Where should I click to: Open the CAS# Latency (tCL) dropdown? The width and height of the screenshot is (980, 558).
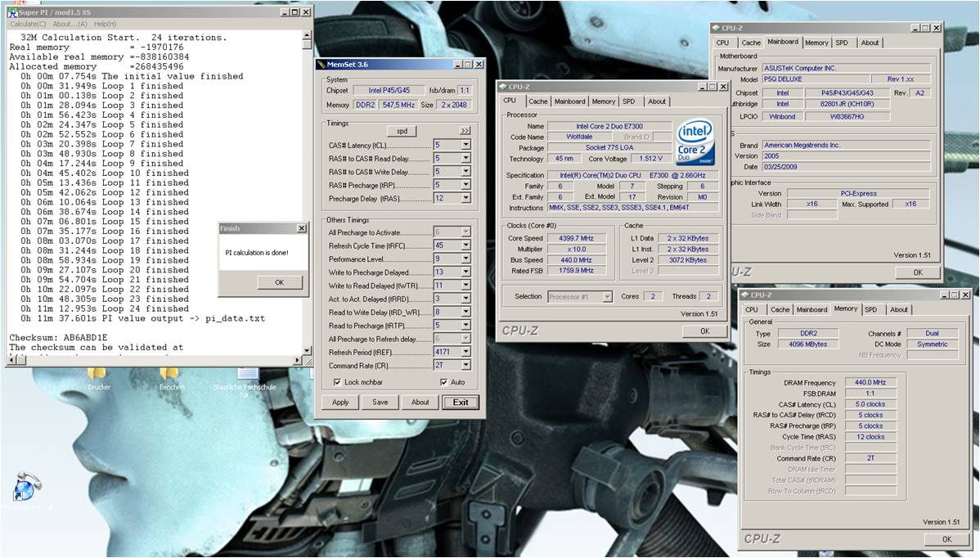click(465, 145)
